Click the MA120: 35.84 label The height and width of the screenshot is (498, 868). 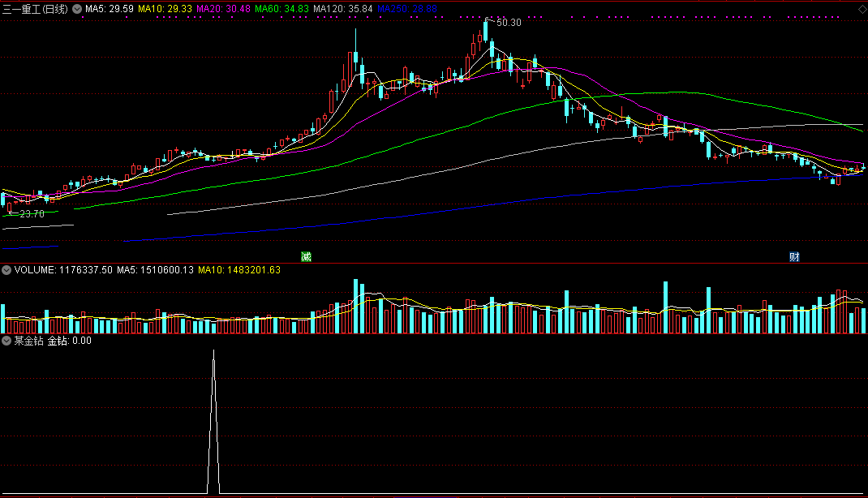click(x=342, y=9)
